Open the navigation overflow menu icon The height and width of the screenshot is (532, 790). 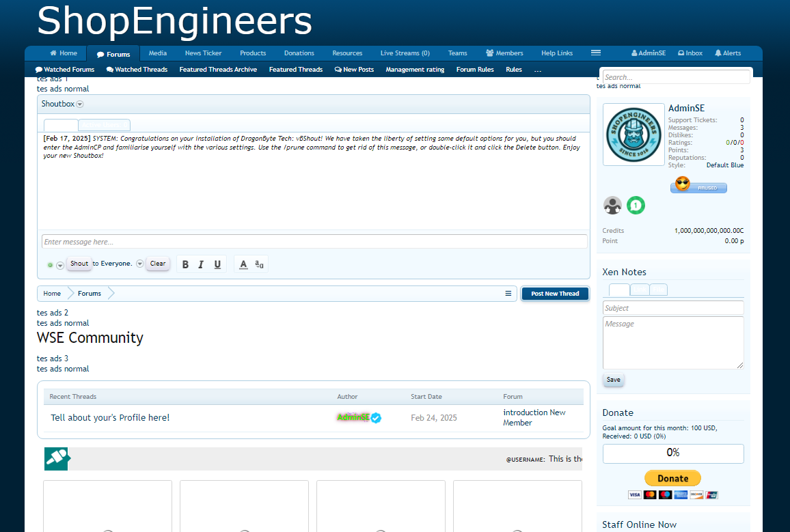click(x=595, y=53)
